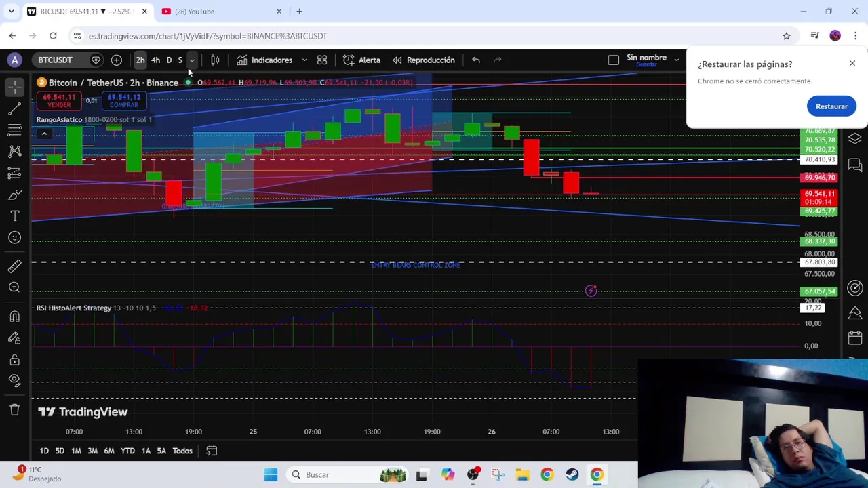
Task: Click the redo arrow
Action: point(498,60)
